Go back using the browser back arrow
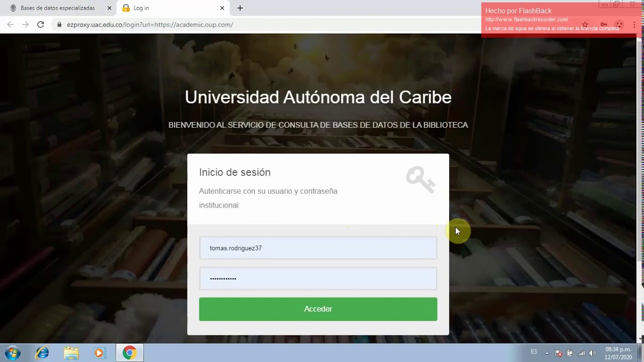The height and width of the screenshot is (362, 644). (11, 24)
